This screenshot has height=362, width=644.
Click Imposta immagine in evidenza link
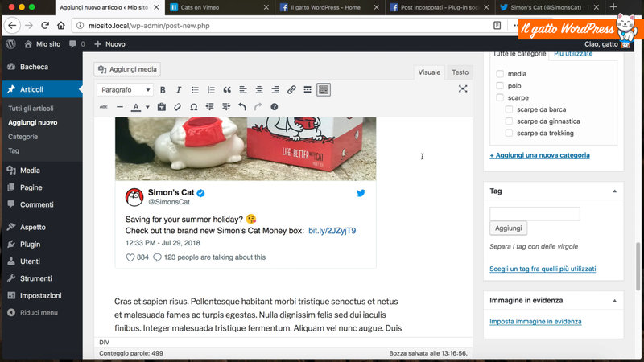point(535,321)
